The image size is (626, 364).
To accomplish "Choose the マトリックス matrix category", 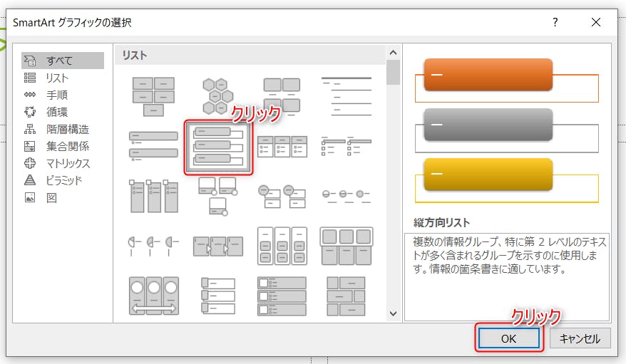I will [x=68, y=164].
